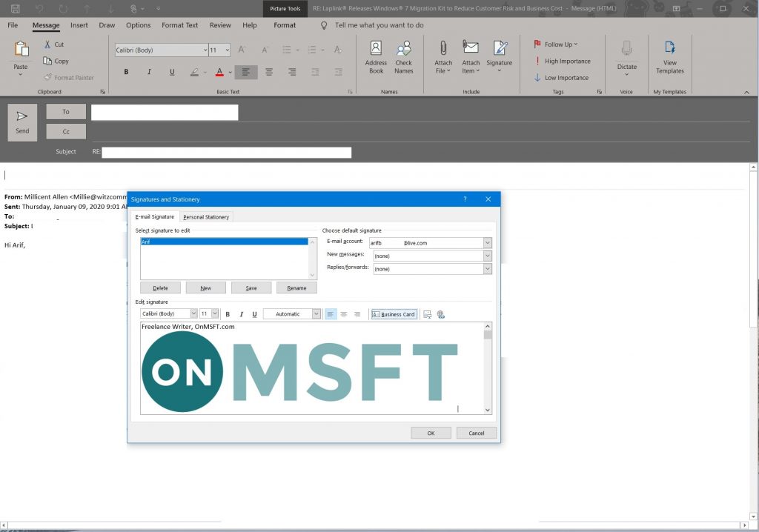Viewport: 759px width, 532px height.
Task: Click the Attach File paperclip icon
Action: click(x=443, y=57)
